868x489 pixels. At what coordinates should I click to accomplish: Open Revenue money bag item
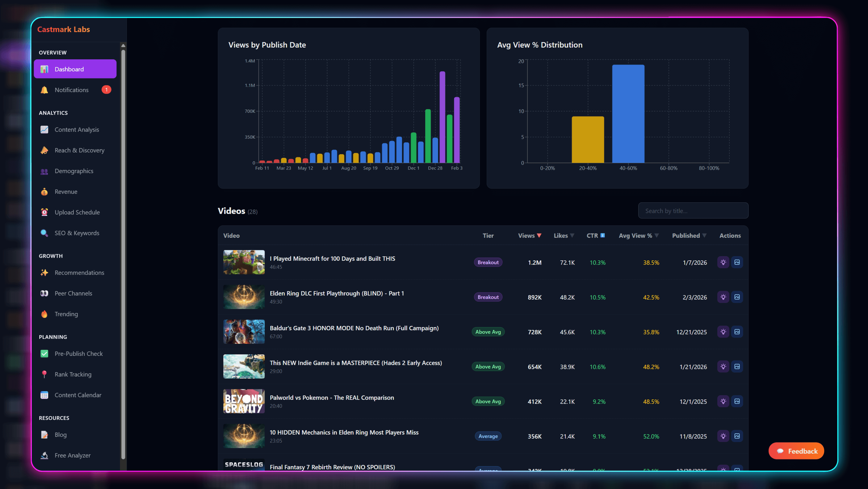44,192
